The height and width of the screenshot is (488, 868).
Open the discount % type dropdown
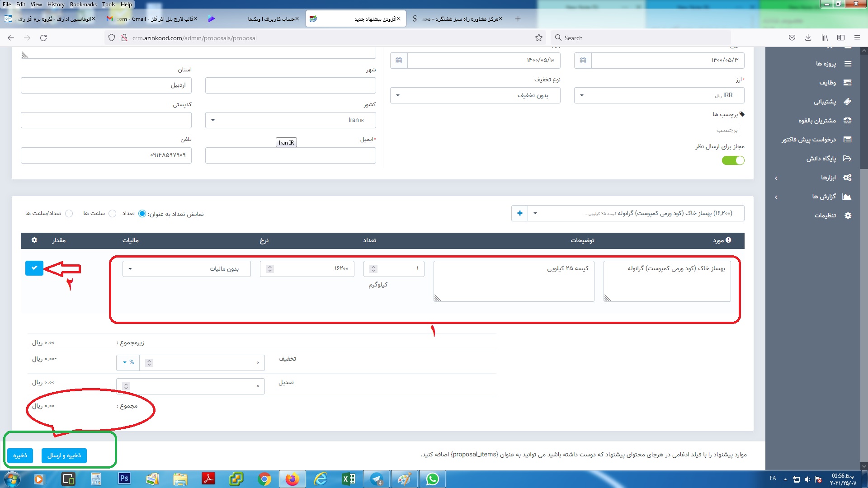click(x=128, y=362)
